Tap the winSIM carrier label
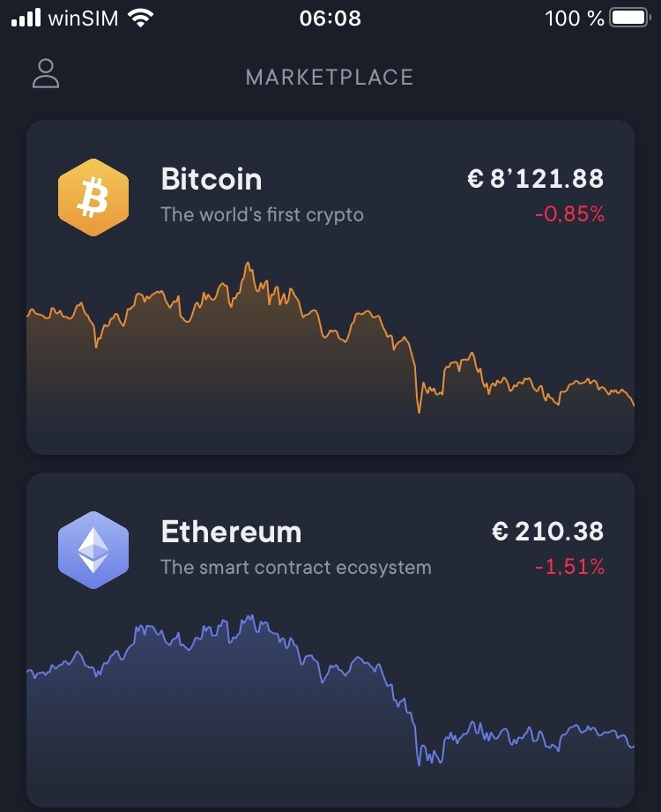The width and height of the screenshot is (661, 812). (x=84, y=19)
